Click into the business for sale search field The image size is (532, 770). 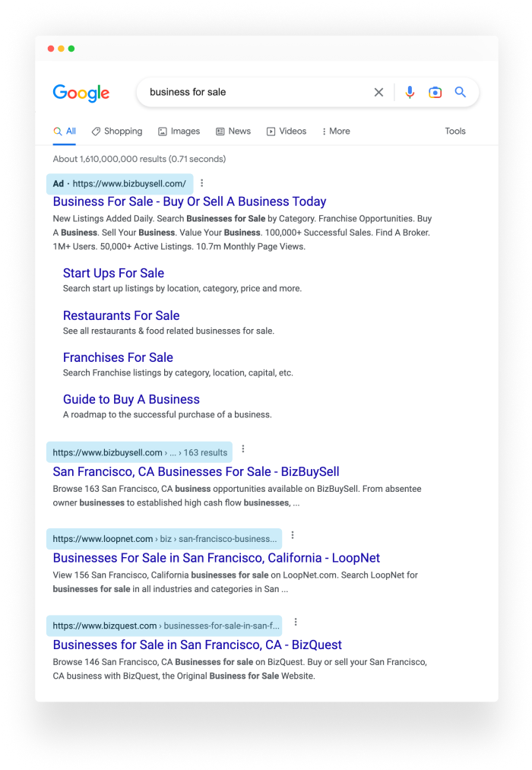pyautogui.click(x=255, y=92)
